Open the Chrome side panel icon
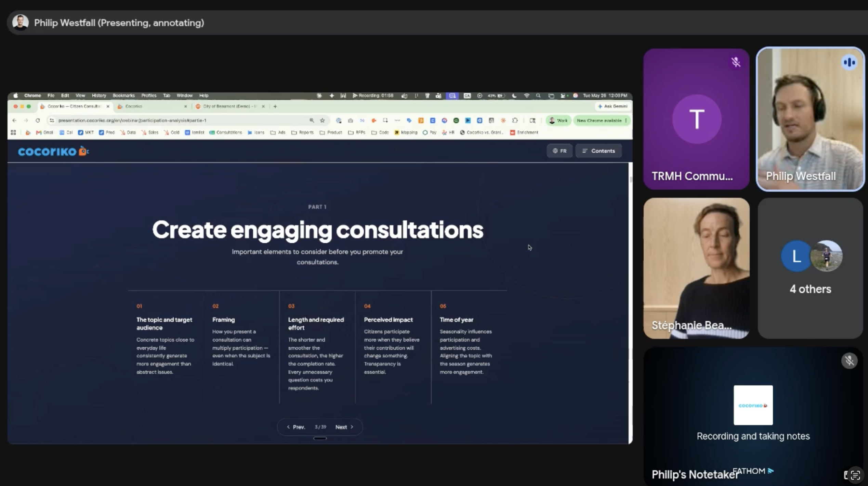The image size is (868, 486). click(x=532, y=120)
